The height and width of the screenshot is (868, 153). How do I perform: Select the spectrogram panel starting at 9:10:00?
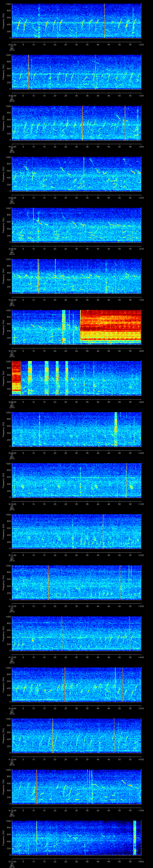pos(76,480)
